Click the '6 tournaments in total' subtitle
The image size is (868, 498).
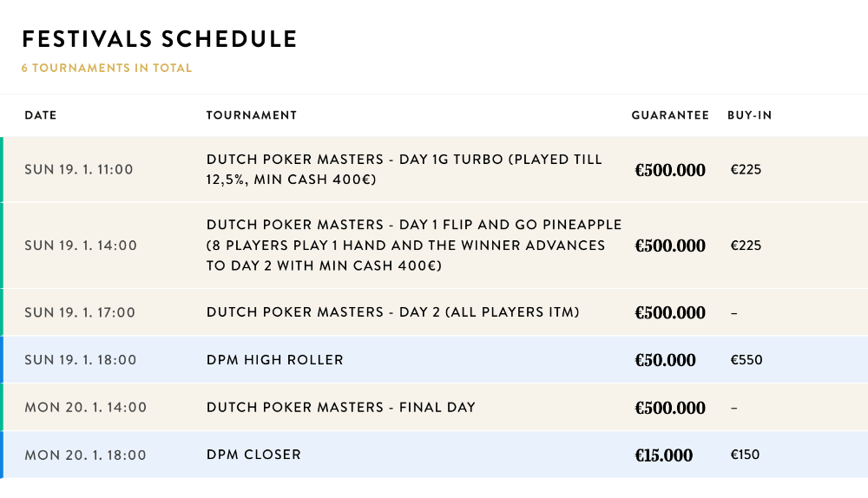click(106, 68)
